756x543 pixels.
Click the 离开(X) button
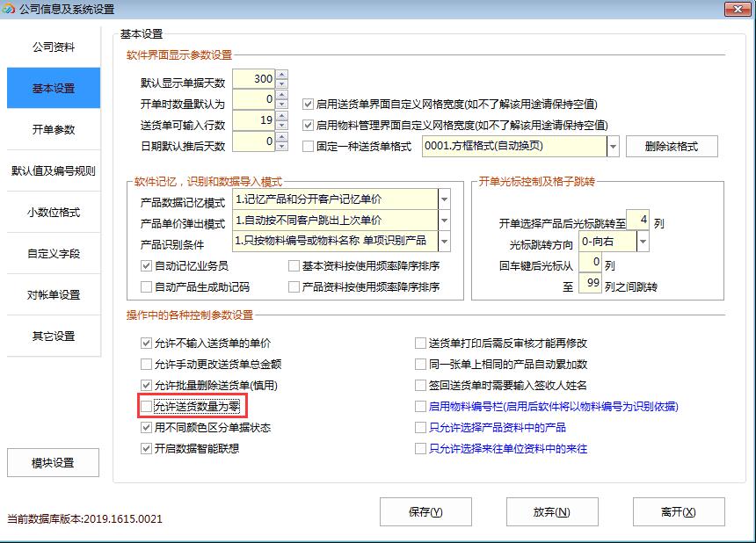click(x=679, y=511)
